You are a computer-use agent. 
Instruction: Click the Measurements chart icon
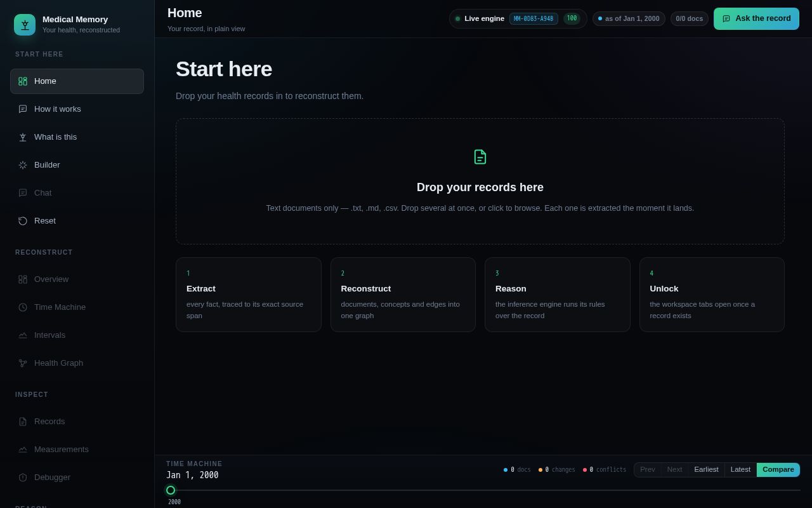(23, 450)
